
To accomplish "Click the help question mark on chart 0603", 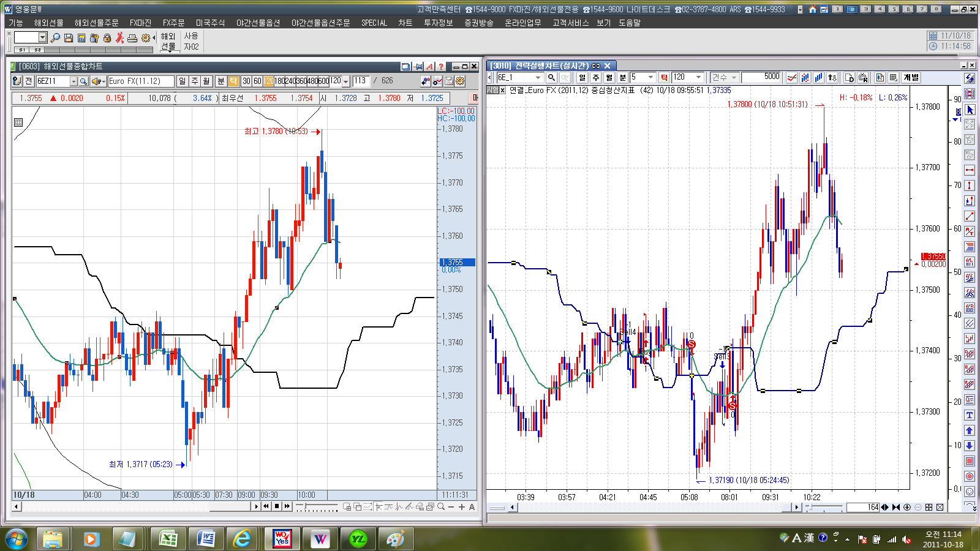I will click(440, 66).
